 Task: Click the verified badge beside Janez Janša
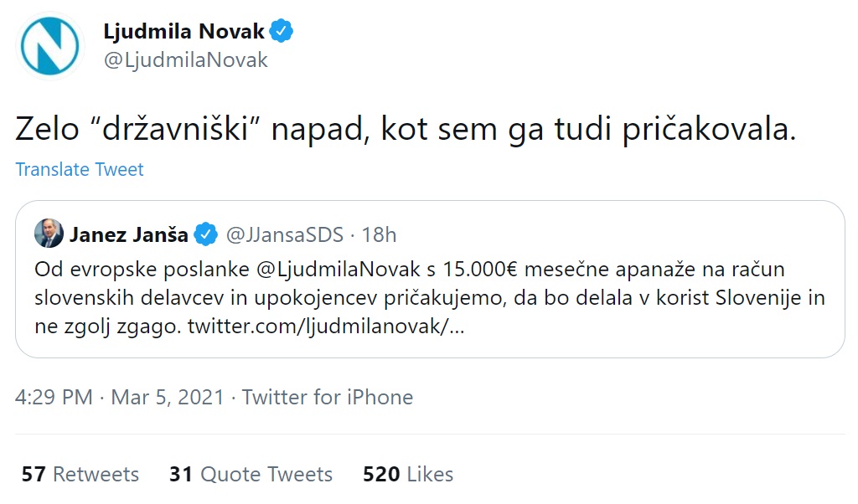click(205, 234)
